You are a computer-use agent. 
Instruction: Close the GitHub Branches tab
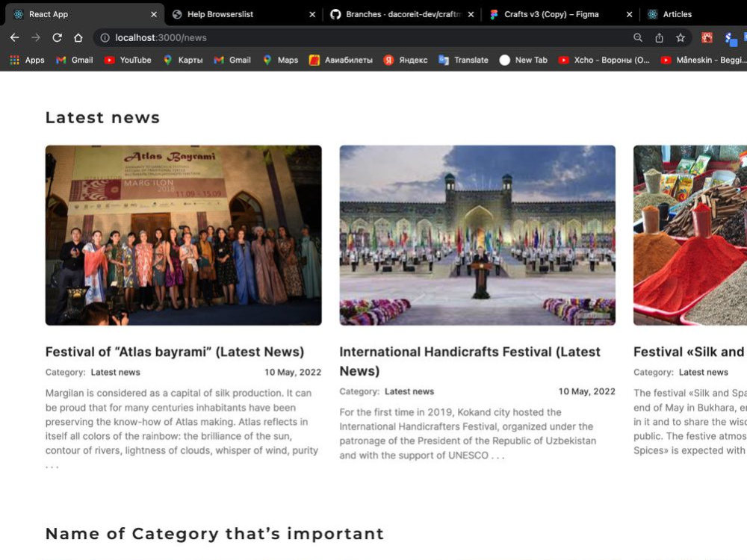coord(471,14)
